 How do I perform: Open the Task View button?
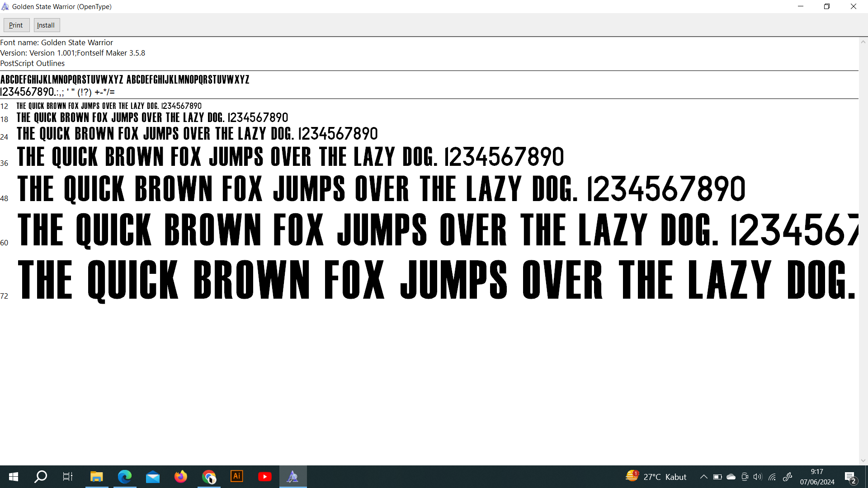tap(68, 477)
